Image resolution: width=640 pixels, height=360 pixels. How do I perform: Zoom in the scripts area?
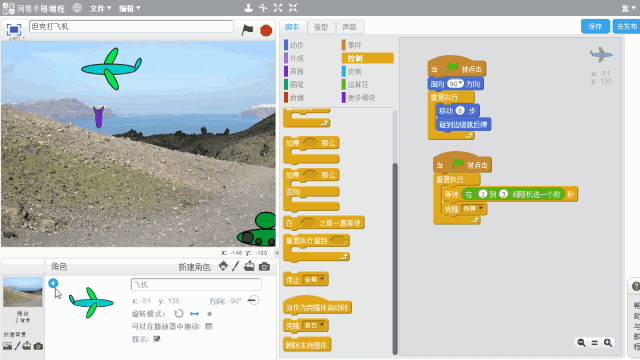(x=608, y=343)
